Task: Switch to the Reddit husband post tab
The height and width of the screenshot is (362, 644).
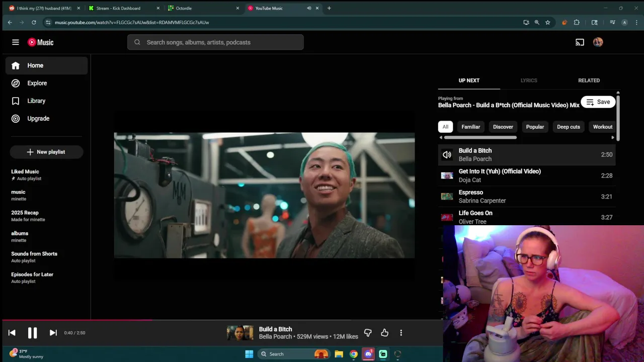Action: 44,8
